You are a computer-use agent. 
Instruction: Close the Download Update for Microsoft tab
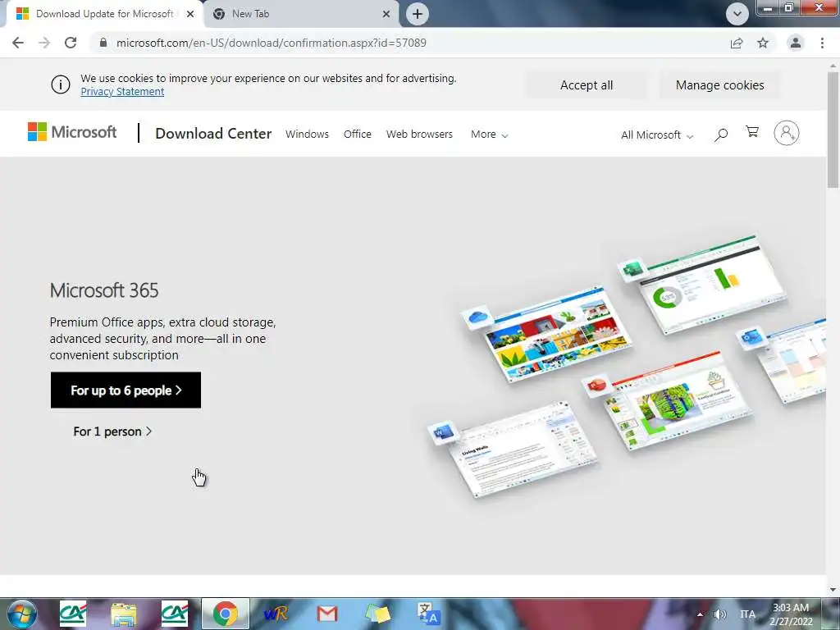click(190, 14)
